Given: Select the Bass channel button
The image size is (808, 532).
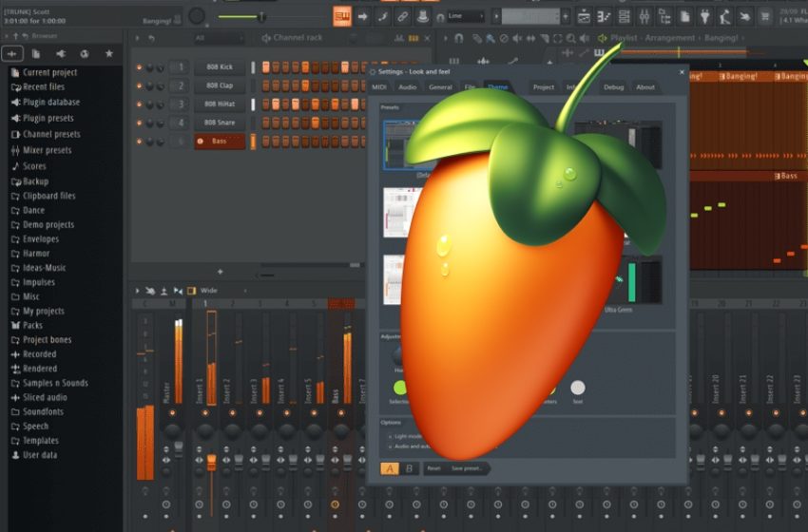Looking at the screenshot, I should 220,142.
